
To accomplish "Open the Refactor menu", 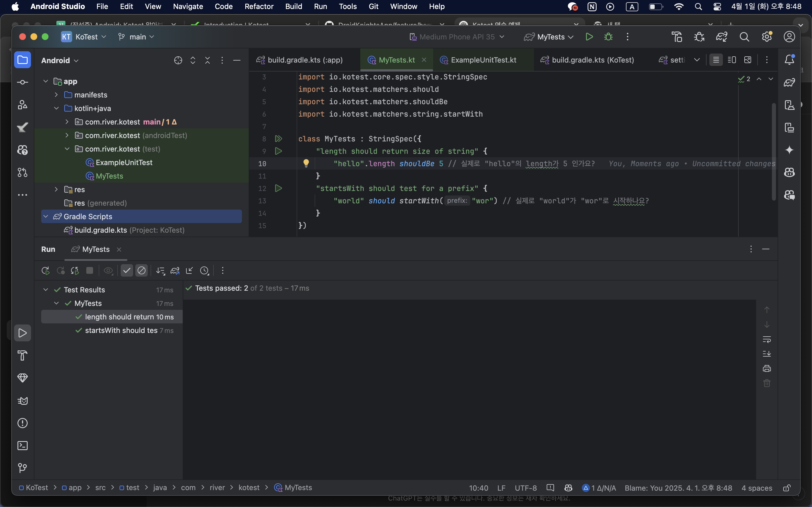I will click(x=259, y=6).
